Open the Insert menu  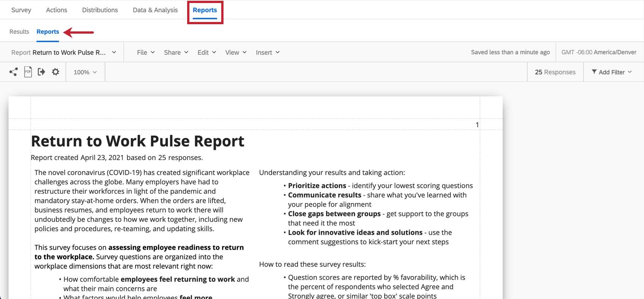(268, 53)
